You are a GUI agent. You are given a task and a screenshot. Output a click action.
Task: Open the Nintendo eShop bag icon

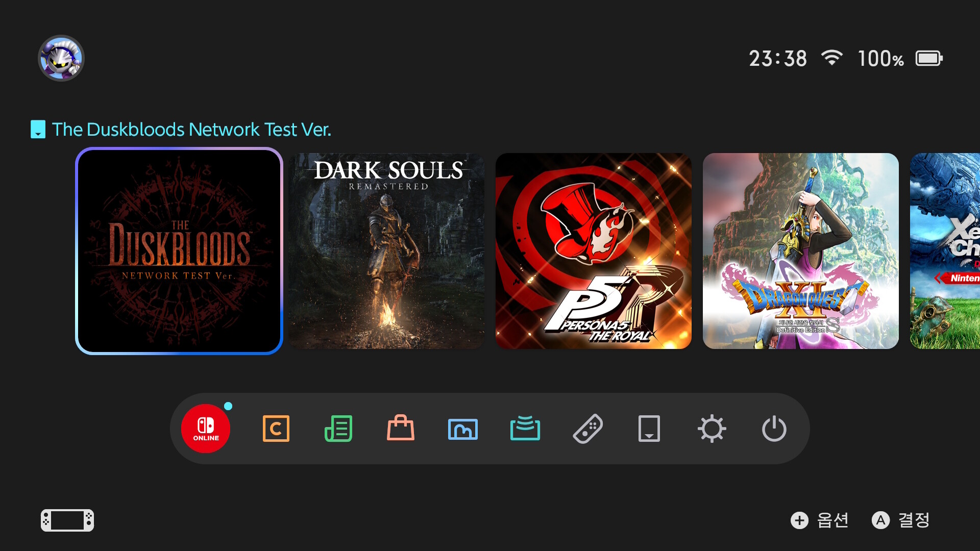tap(401, 428)
